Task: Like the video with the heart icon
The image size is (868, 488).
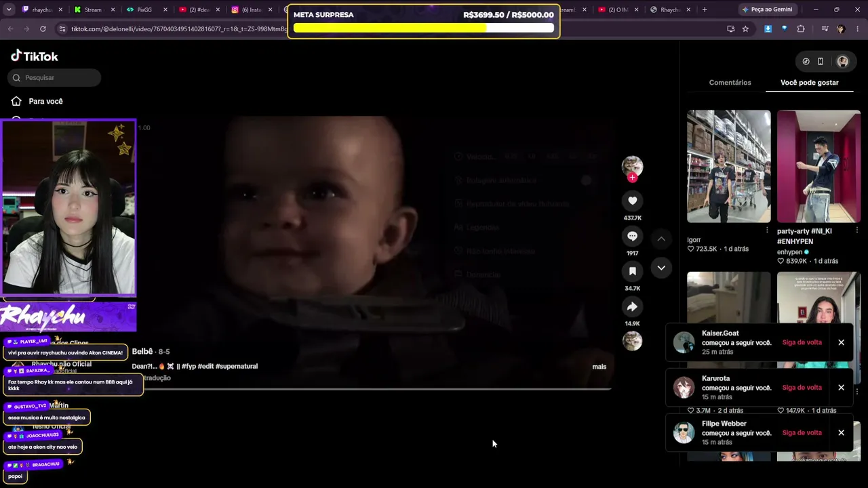Action: click(x=632, y=201)
